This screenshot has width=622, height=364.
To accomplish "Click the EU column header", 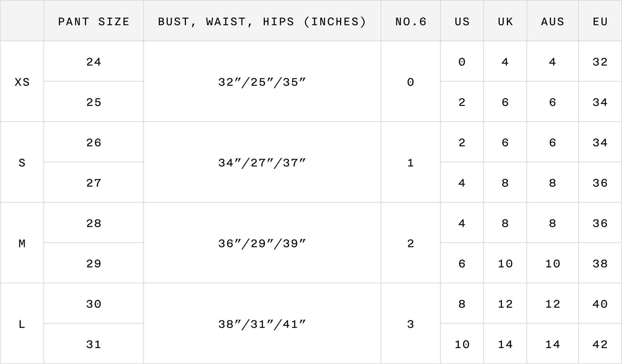I will (x=600, y=22).
